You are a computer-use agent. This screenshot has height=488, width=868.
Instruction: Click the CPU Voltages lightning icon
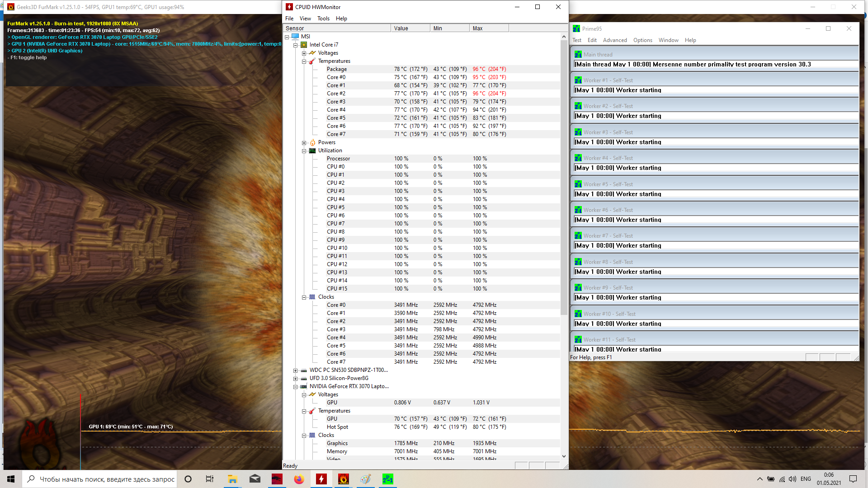(x=312, y=53)
